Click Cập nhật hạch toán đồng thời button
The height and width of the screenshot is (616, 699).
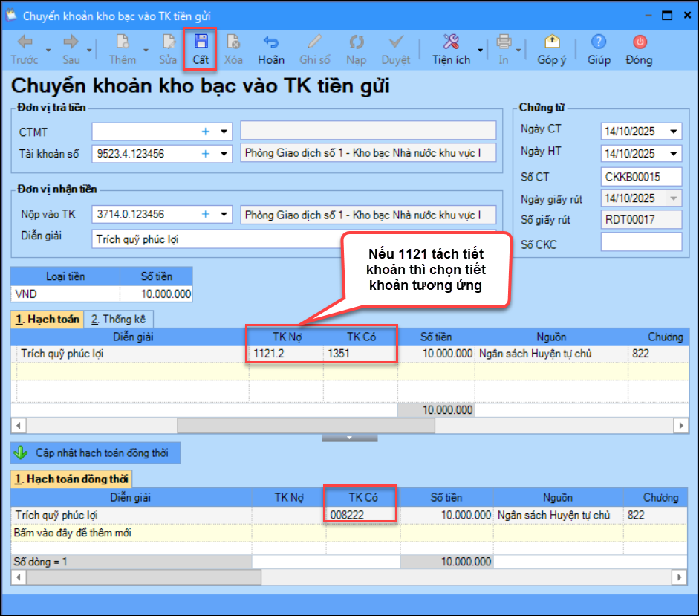click(95, 453)
